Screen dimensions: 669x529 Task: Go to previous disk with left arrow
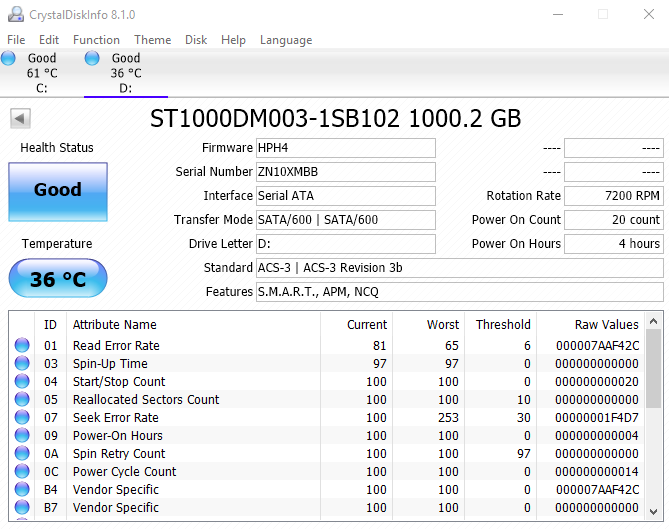point(20,118)
